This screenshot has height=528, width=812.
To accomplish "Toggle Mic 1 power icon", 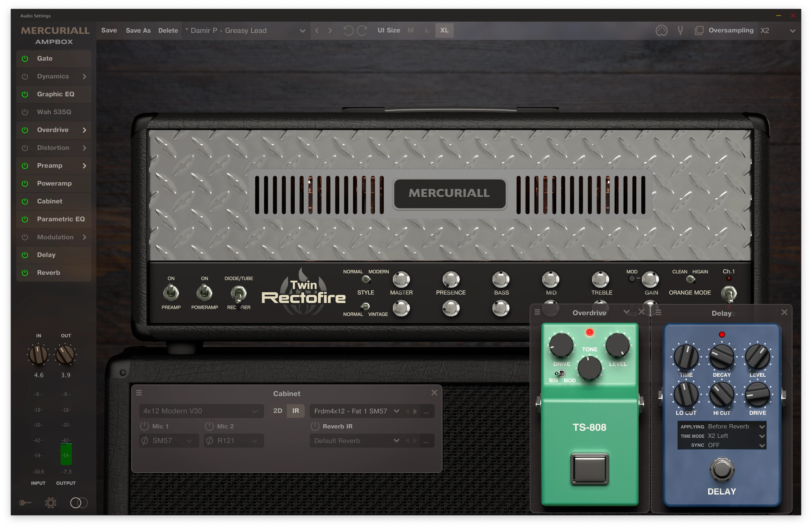I will pyautogui.click(x=145, y=426).
